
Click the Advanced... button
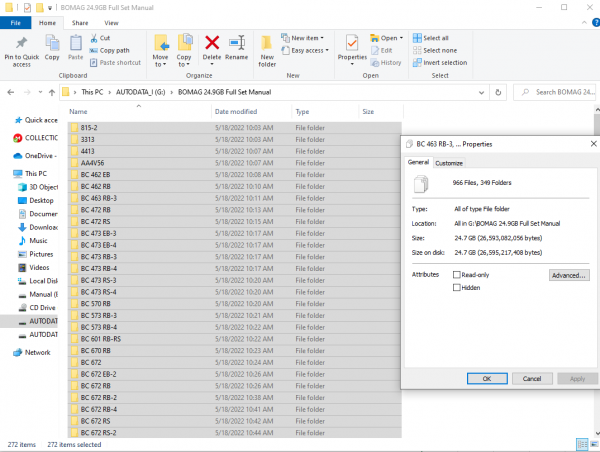569,275
